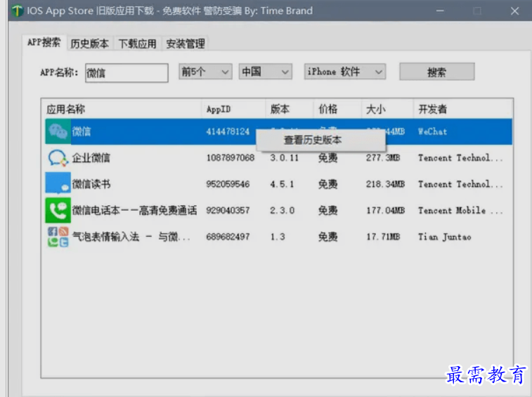Click version 4.5.1 cell
The height and width of the screenshot is (397, 532).
[282, 184]
